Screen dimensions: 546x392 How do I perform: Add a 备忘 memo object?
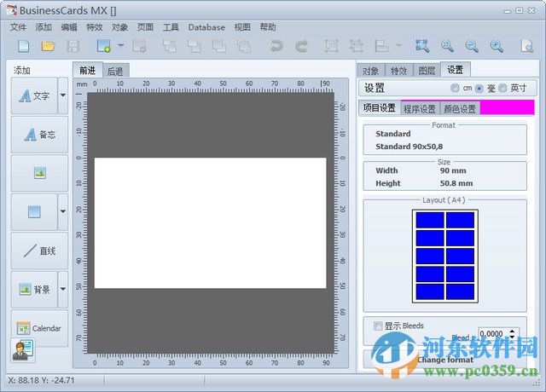pos(40,135)
